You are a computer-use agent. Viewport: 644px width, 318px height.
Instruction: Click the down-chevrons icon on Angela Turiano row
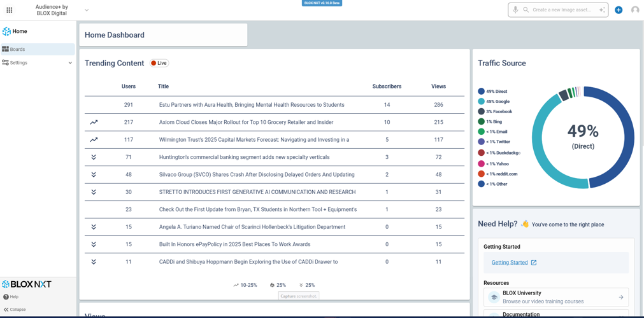point(94,227)
